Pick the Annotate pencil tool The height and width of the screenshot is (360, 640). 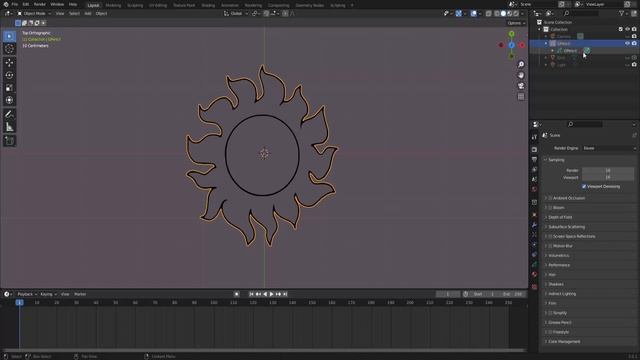(x=9, y=114)
